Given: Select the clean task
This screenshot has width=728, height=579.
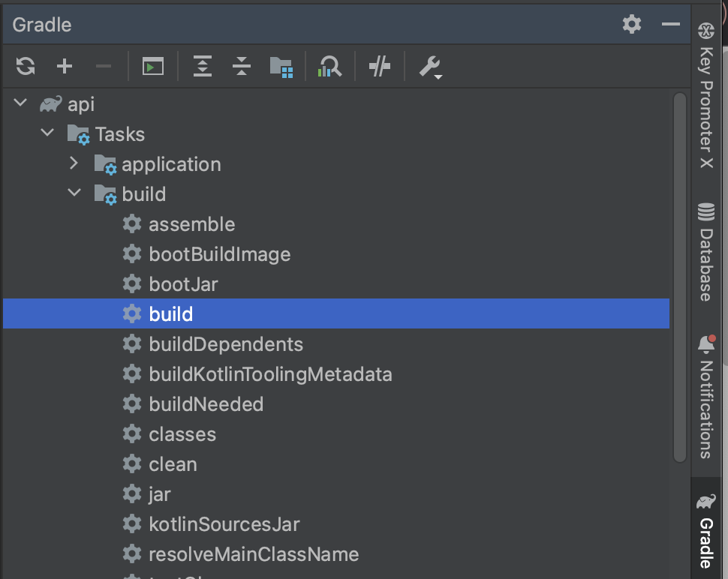Looking at the screenshot, I should [336, 464].
